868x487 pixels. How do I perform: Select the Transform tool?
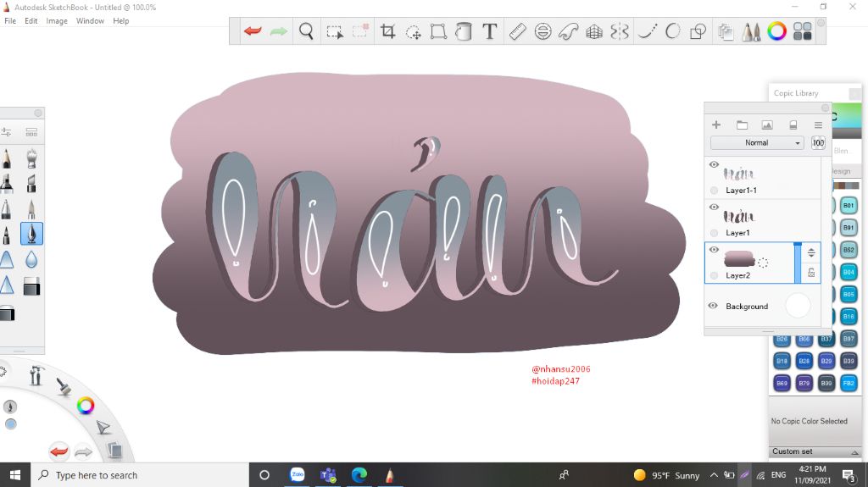[x=438, y=31]
